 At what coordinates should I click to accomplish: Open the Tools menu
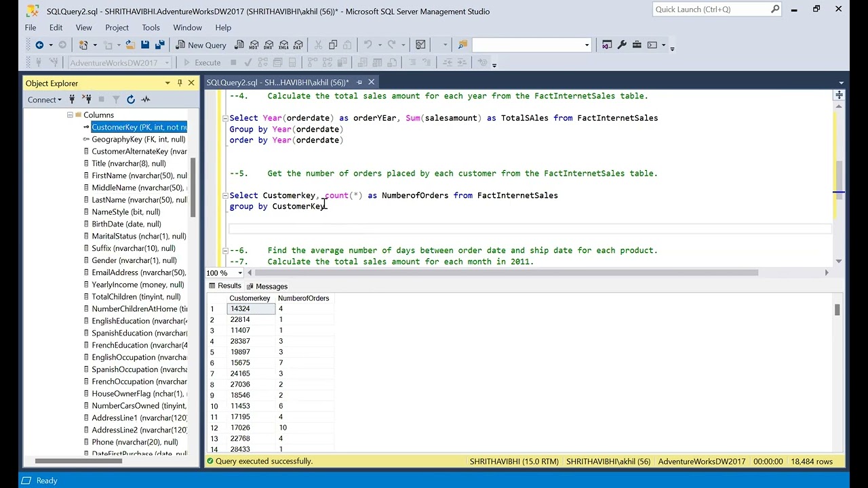151,28
